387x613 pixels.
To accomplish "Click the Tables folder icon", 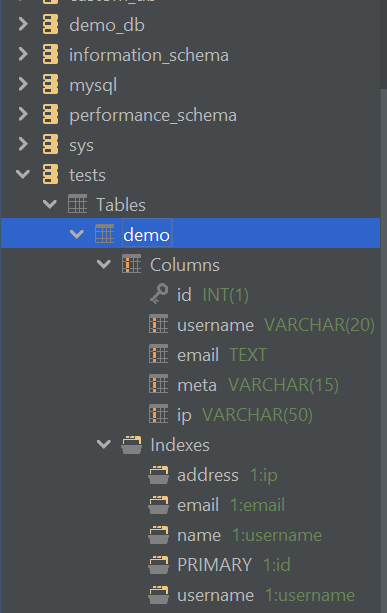I will pos(77,204).
